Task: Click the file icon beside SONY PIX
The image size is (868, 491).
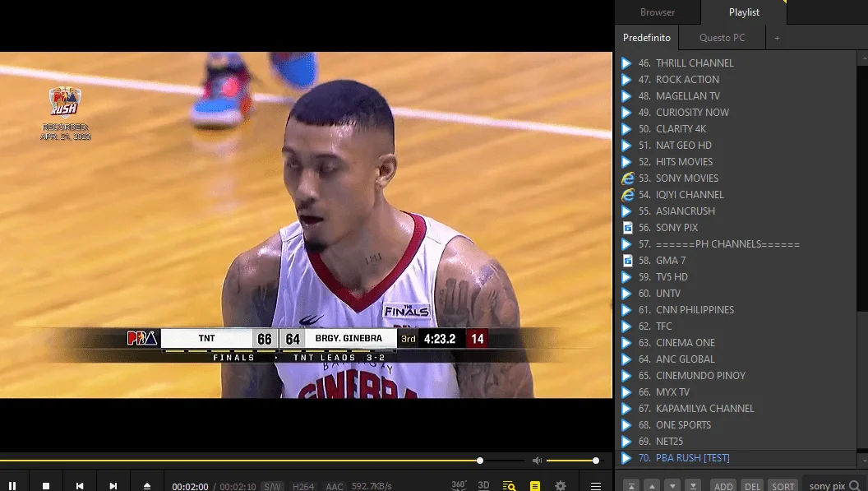Action: (627, 228)
